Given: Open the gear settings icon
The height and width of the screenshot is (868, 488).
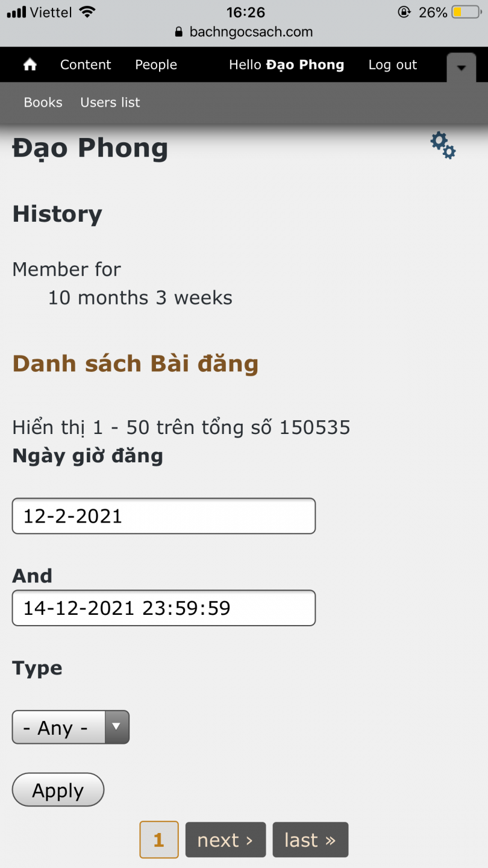Looking at the screenshot, I should [x=443, y=146].
